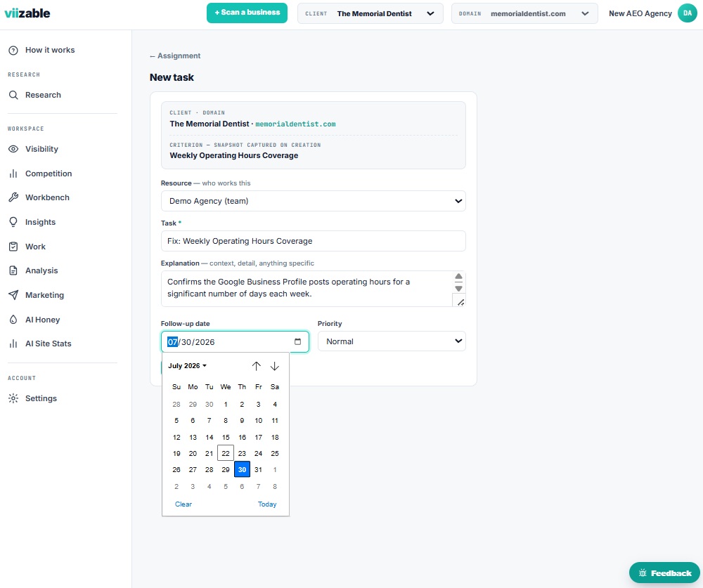
Task: Click Clear in the date picker
Action: pyautogui.click(x=183, y=504)
